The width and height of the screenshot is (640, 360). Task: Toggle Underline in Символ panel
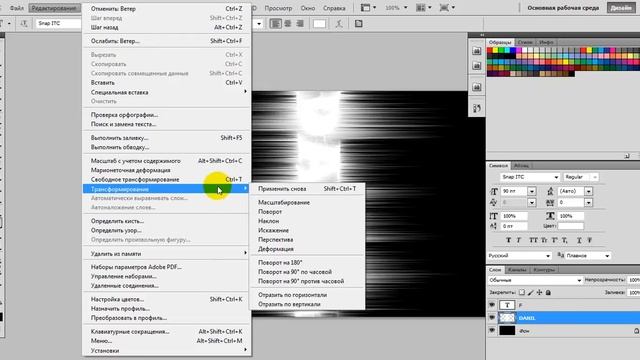[579, 240]
